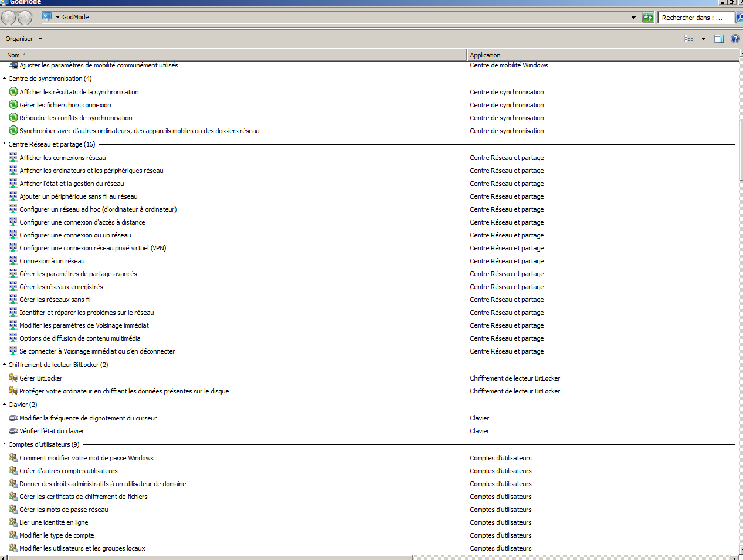Click the users icon beside 'Comment modifier votre mot de passe Windows'
The height and width of the screenshot is (560, 743).
click(13, 458)
